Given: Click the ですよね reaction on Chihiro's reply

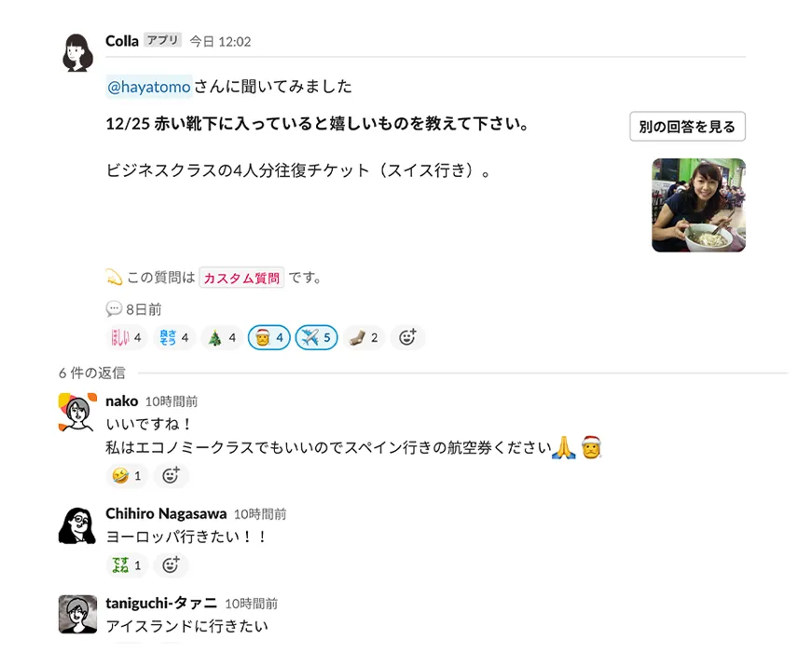Looking at the screenshot, I should [x=127, y=565].
